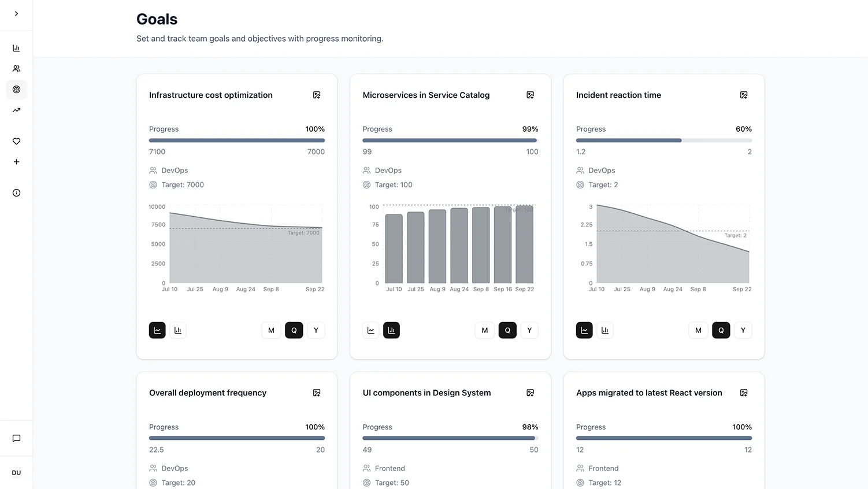Open the analytics bar chart sidebar icon
Screen dimensions: 868x489
click(16, 47)
